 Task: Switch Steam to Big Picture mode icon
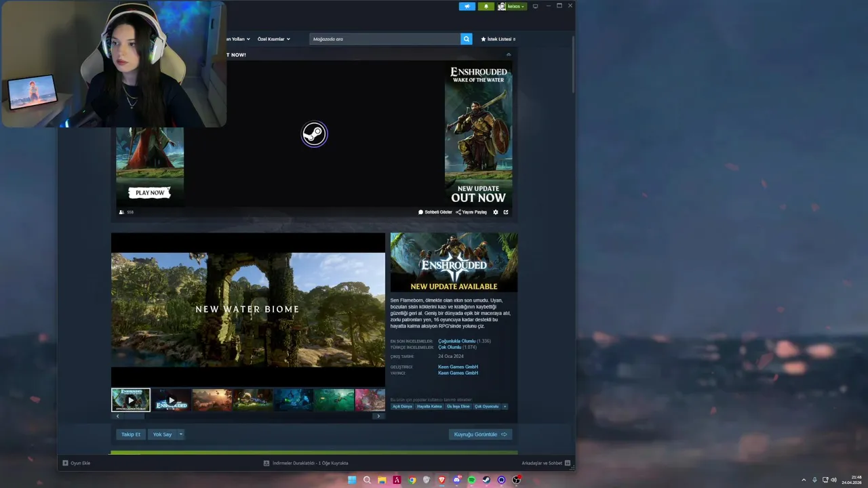[x=535, y=6]
